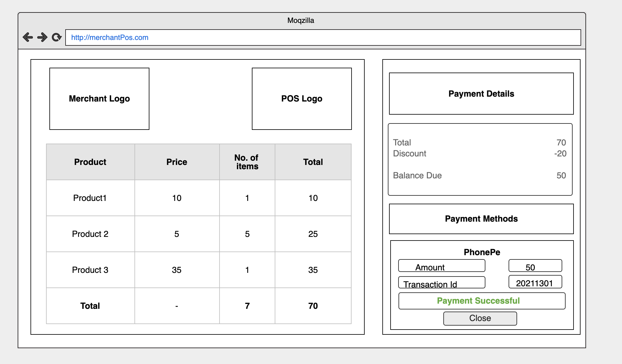Viewport: 622px width, 364px height.
Task: Click the Product 3 name cell
Action: pos(90,270)
